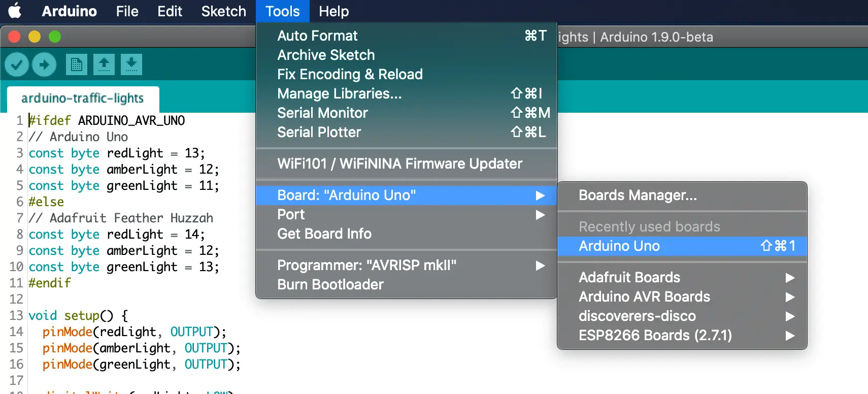Switch to the arduino-traffic-lights tab
The image size is (868, 394).
tap(83, 98)
